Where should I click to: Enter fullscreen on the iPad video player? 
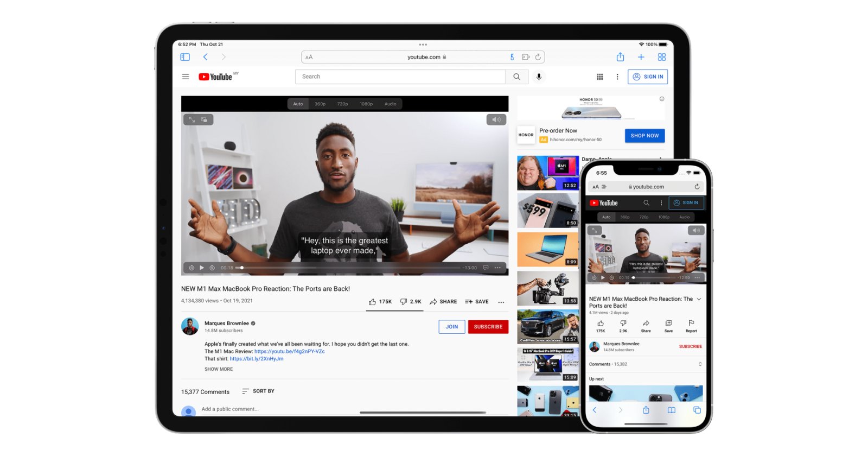click(192, 119)
